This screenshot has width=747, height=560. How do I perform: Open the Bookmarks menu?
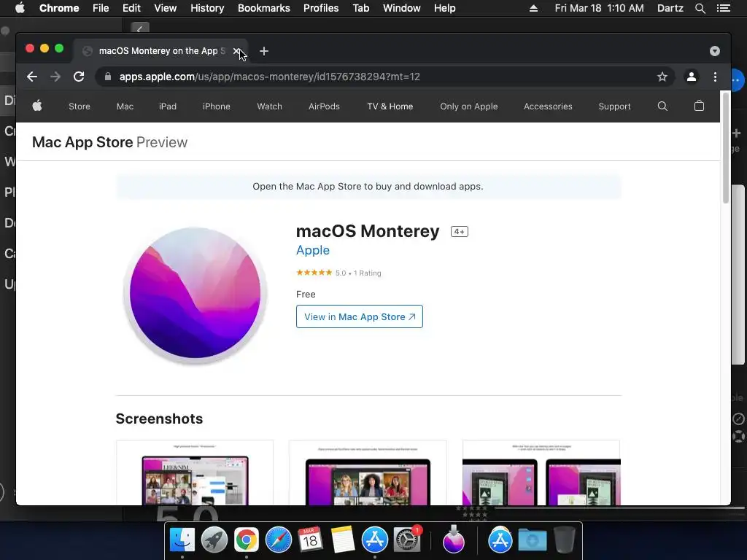pyautogui.click(x=264, y=8)
